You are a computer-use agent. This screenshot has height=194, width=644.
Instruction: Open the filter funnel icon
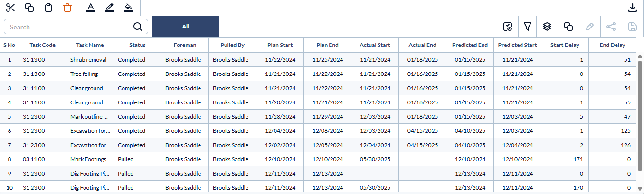(527, 27)
